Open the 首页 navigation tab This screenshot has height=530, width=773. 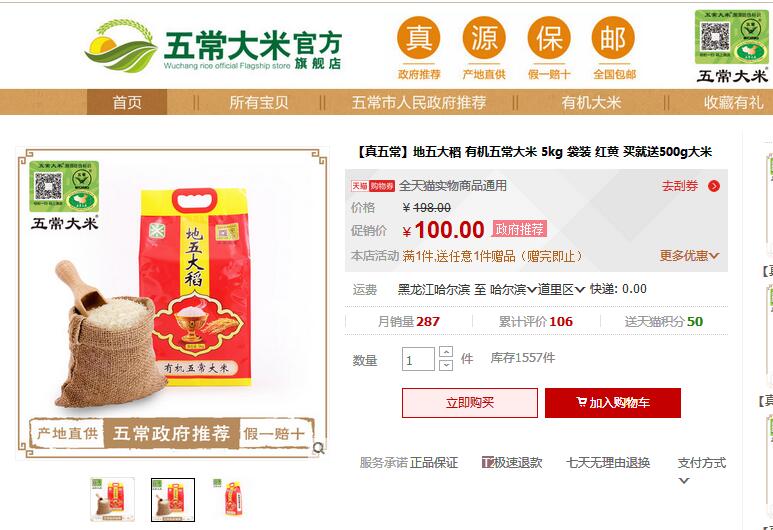click(127, 102)
